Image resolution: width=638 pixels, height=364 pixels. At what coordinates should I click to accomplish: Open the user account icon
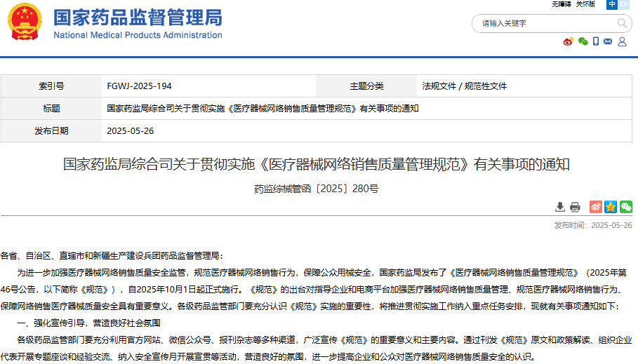[x=622, y=41]
